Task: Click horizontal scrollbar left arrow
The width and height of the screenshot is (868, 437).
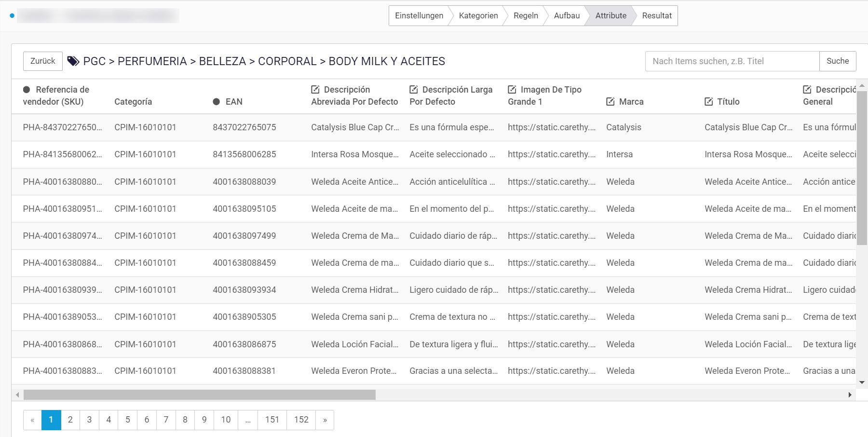Action: point(17,395)
